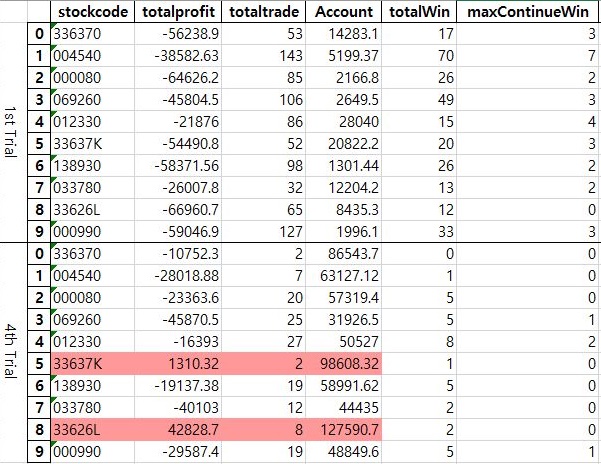Select highlighted totalprofit cell 1310.32
The image size is (601, 464).
tap(178, 364)
